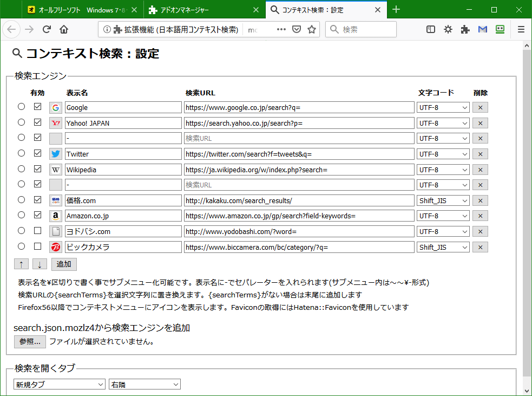The width and height of the screenshot is (532, 396).
Task: Open the page actions three-dot menu
Action: tap(281, 30)
